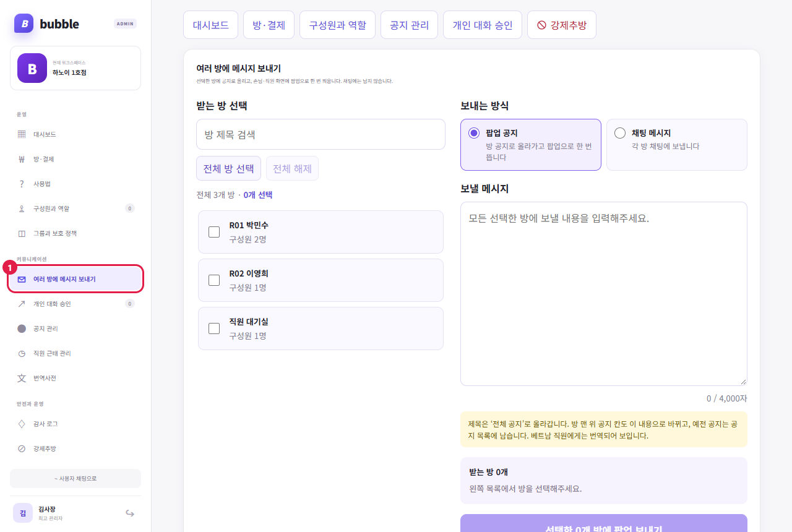Screen dimensions: 792x532
Task: Focus the 방 제목 검색 search field
Action: click(321, 134)
